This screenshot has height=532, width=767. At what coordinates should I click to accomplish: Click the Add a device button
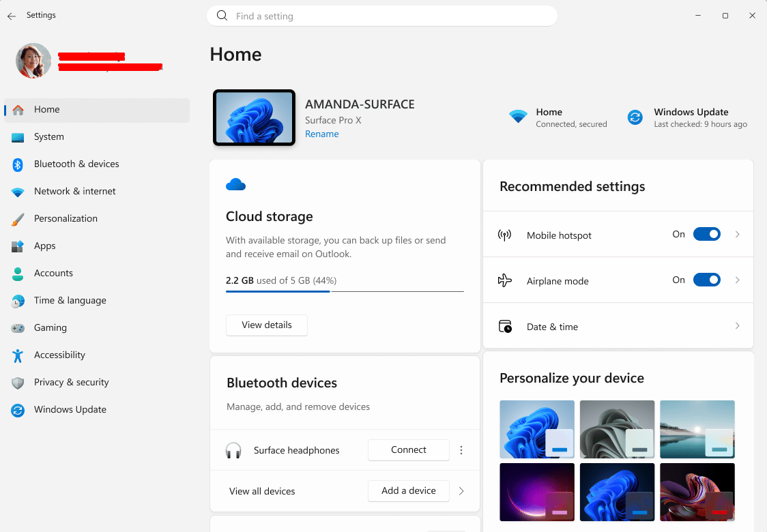(x=409, y=491)
